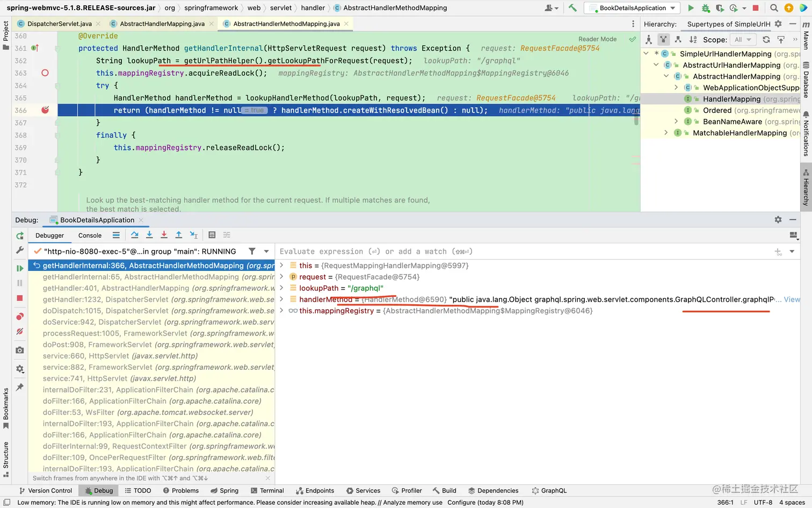This screenshot has height=508, width=812.
Task: Open Debug settings wrench in the sidebar
Action: click(x=20, y=251)
